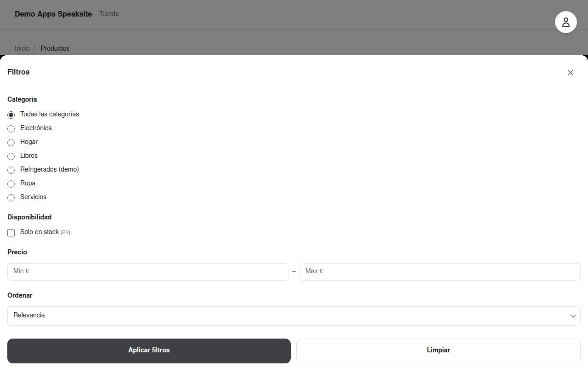The width and height of the screenshot is (588, 368).
Task: Select the Ropa category
Action: (11, 184)
